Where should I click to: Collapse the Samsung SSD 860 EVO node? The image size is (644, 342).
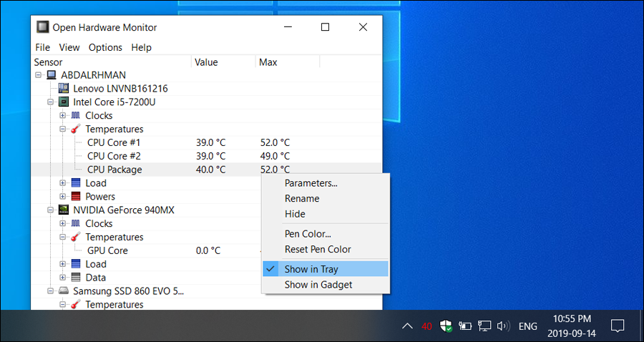[x=51, y=290]
